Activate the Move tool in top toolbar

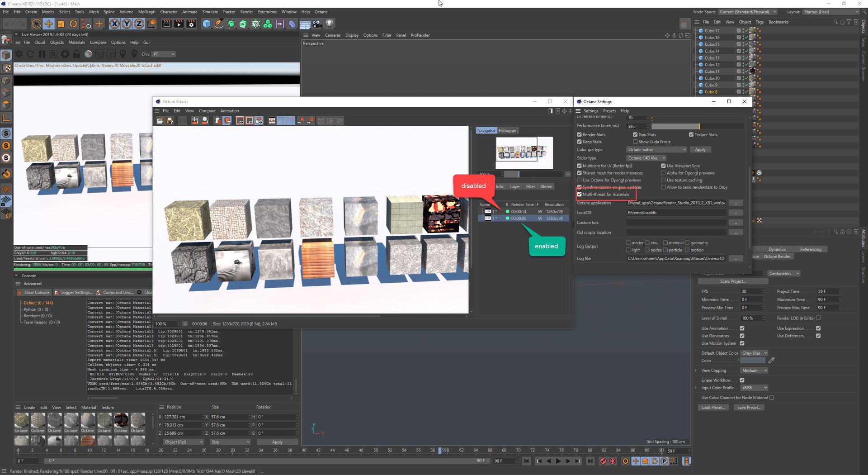[49, 24]
